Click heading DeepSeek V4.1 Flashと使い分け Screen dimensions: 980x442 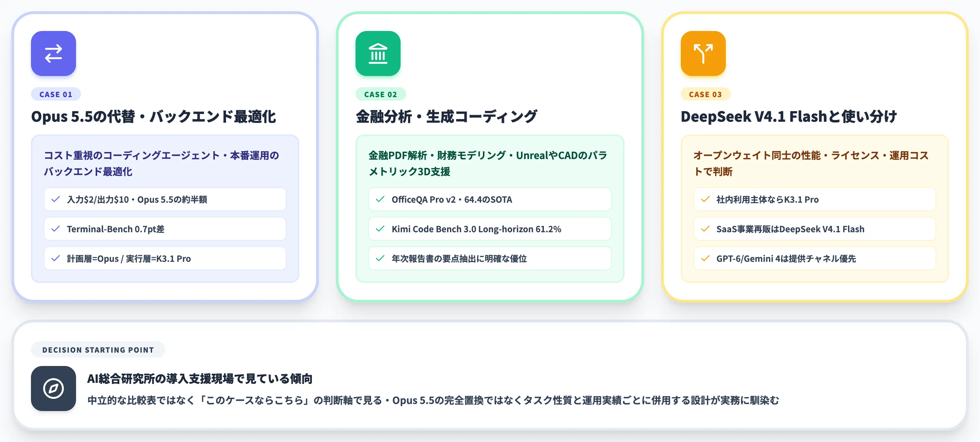tap(789, 116)
